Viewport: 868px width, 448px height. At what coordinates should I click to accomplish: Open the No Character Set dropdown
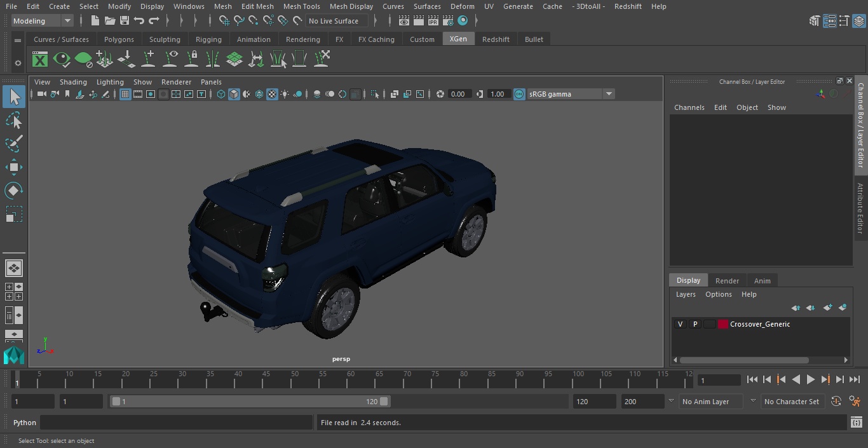pyautogui.click(x=792, y=402)
